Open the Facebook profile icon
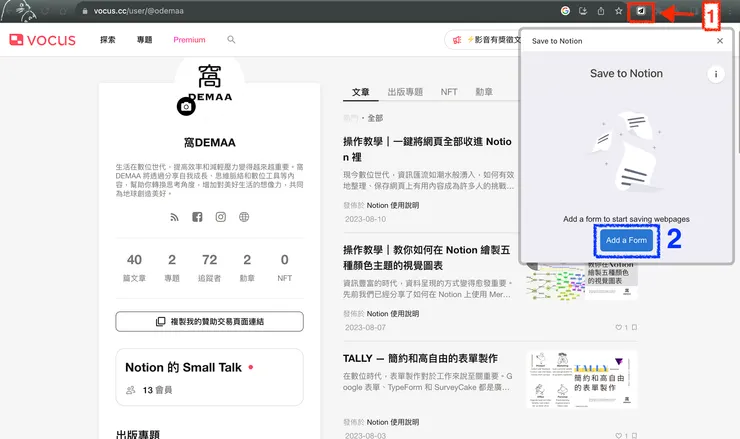This screenshot has height=439, width=740. tap(197, 217)
